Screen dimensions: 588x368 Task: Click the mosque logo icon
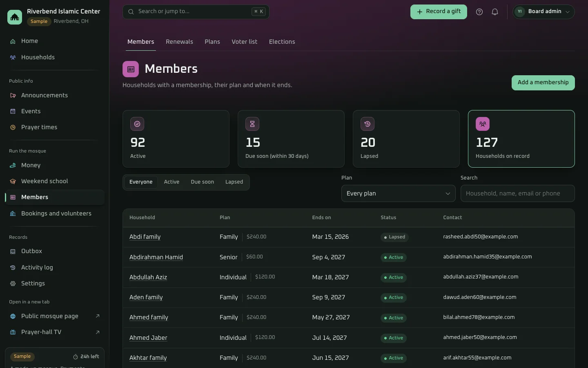[x=15, y=17]
